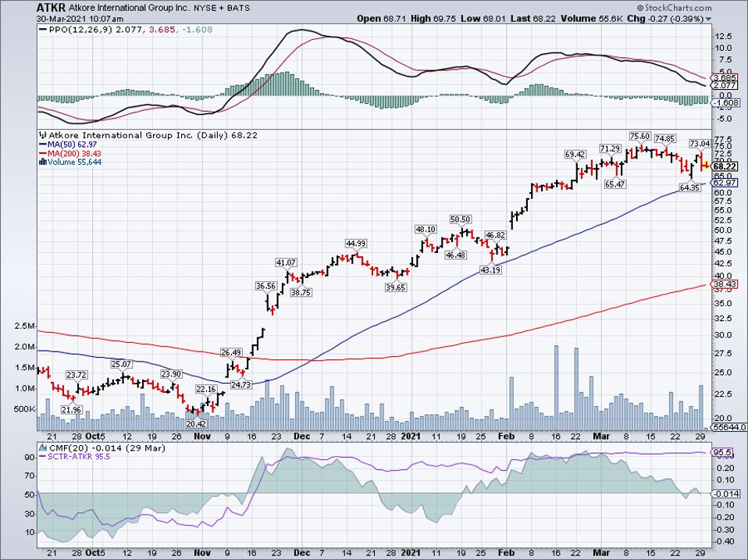748x560 pixels.
Task: Select the High 69.75 value in header
Action: pyautogui.click(x=433, y=19)
